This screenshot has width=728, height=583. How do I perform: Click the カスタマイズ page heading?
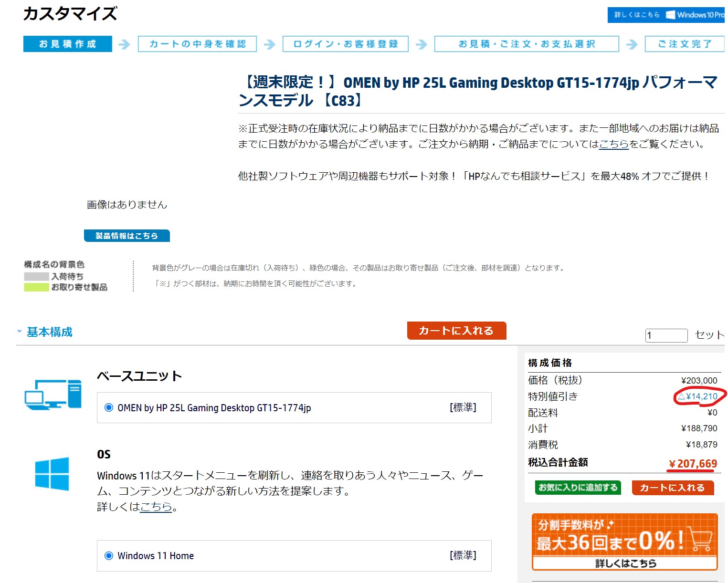70,13
